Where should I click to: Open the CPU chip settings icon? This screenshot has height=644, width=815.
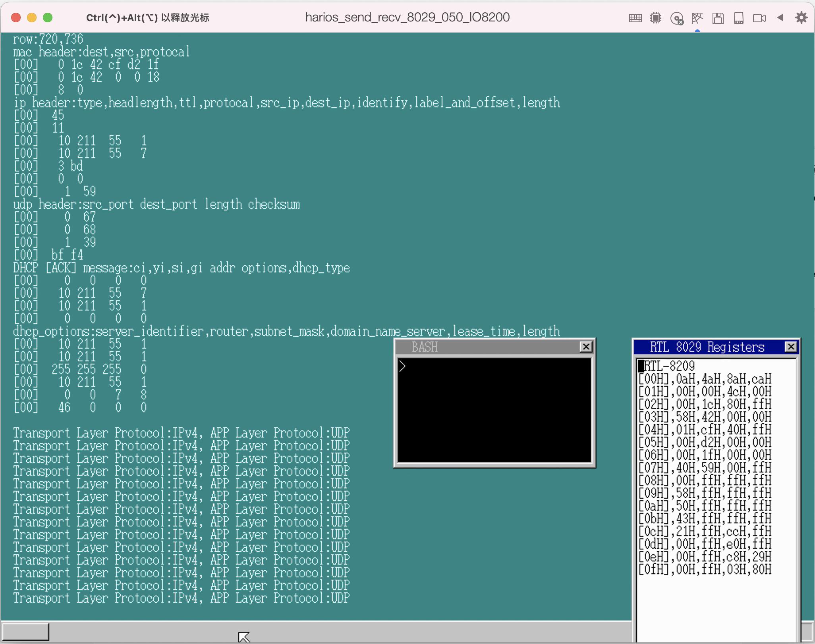point(656,18)
